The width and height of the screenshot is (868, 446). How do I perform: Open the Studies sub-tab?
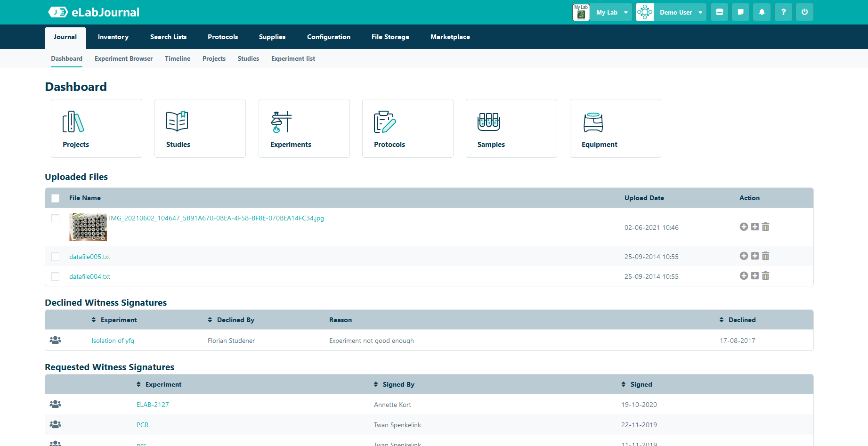248,59
